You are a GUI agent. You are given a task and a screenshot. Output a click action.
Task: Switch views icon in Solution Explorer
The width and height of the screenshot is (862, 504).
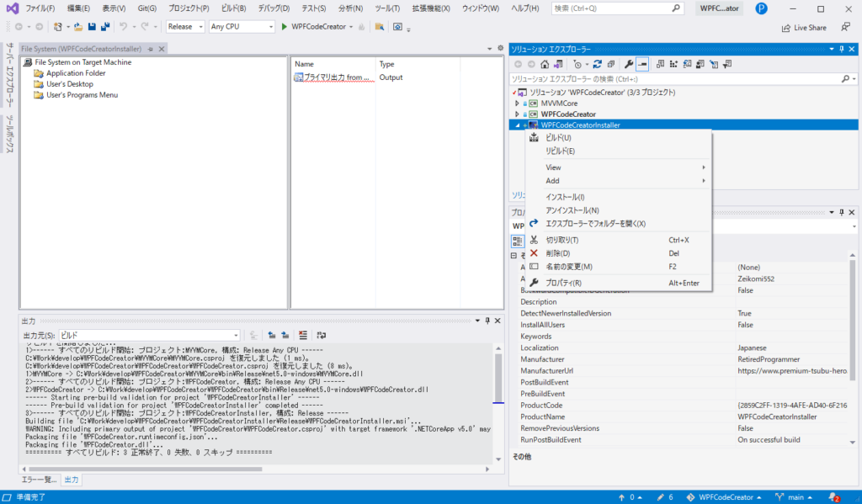(x=558, y=64)
